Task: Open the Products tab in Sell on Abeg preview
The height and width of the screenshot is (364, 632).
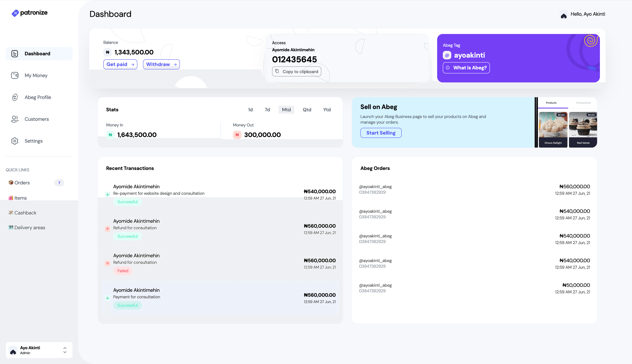Action: point(551,103)
